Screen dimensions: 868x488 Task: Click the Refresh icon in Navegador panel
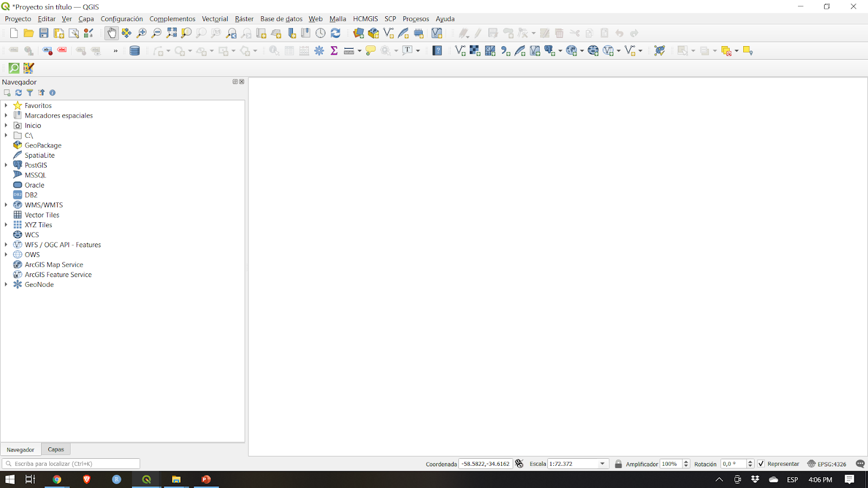click(x=18, y=93)
